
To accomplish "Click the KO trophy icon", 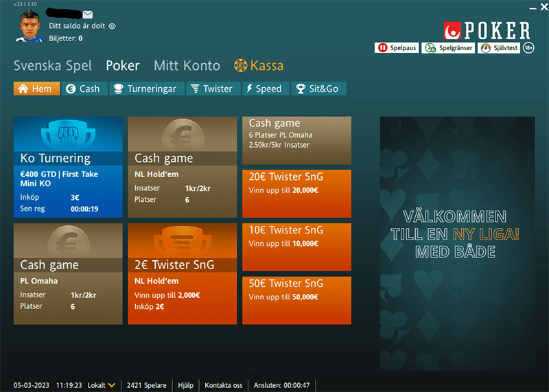I will click(68, 135).
